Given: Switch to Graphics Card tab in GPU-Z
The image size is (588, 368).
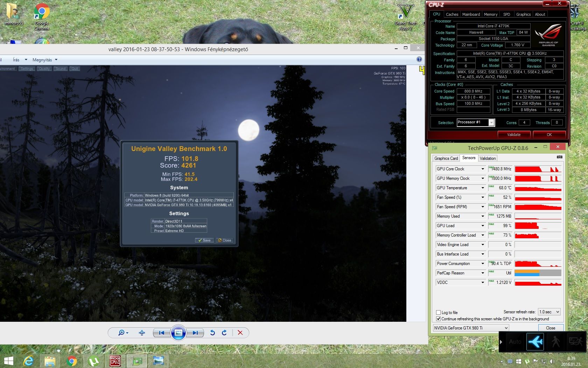Looking at the screenshot, I should point(446,158).
